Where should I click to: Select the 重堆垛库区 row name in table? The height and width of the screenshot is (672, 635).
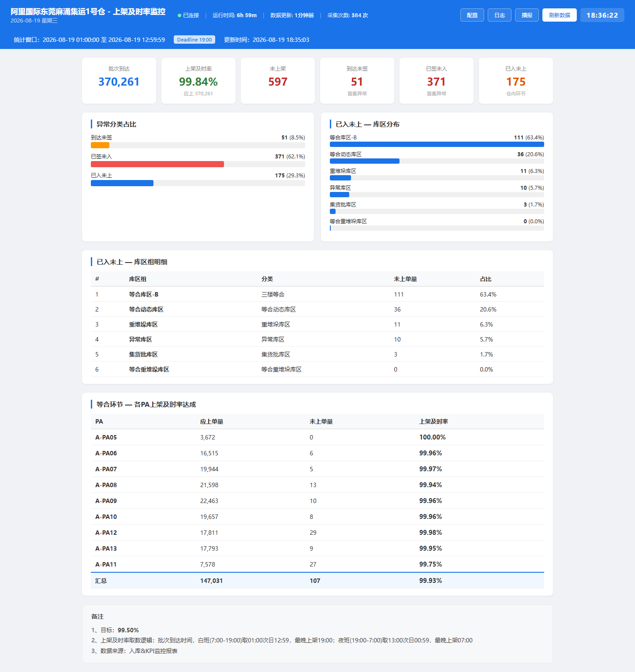143,324
